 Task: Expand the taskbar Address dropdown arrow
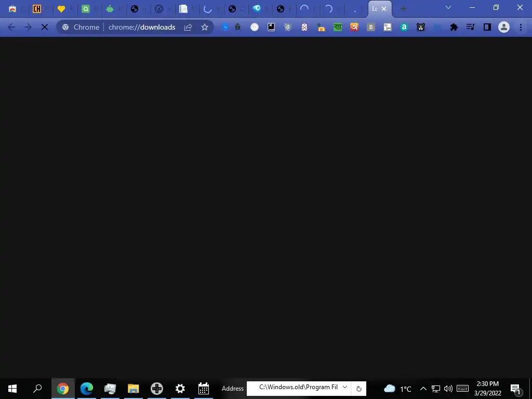click(345, 387)
